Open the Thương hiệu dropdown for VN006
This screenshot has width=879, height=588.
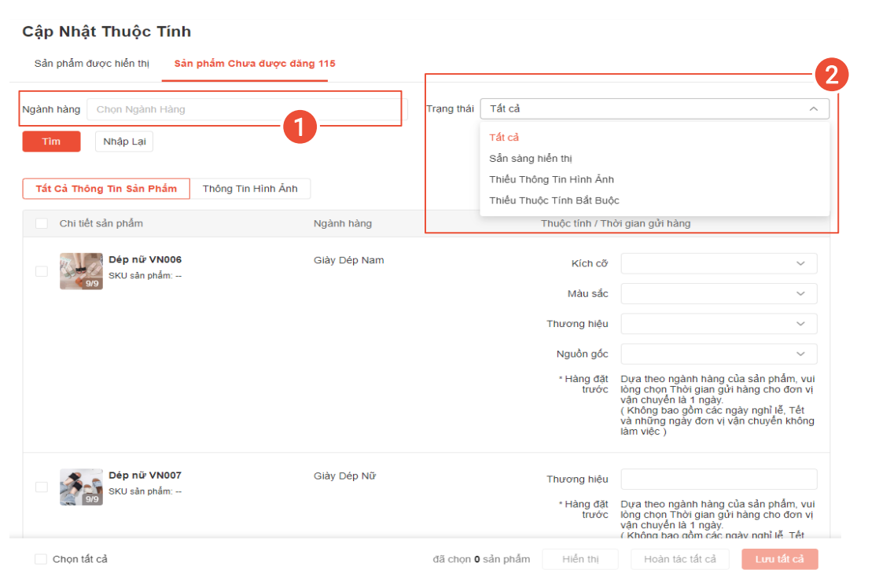pos(718,324)
